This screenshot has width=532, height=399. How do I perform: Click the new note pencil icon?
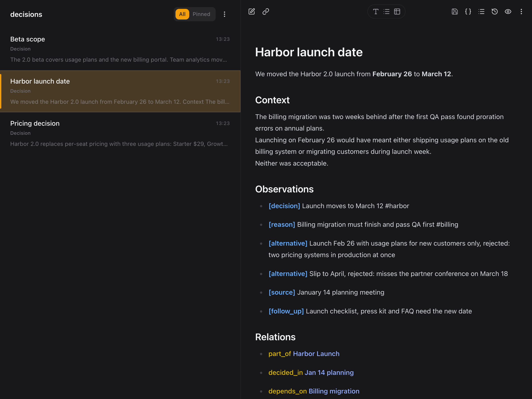[x=252, y=12]
